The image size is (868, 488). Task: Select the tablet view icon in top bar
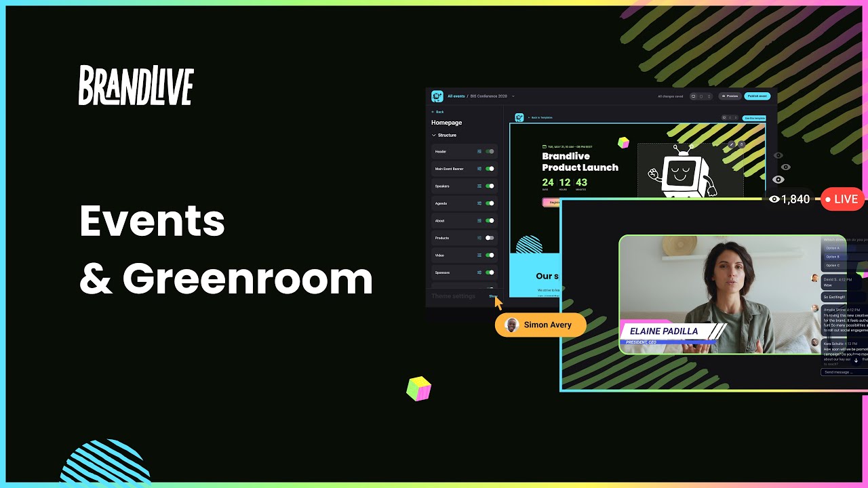(x=701, y=96)
